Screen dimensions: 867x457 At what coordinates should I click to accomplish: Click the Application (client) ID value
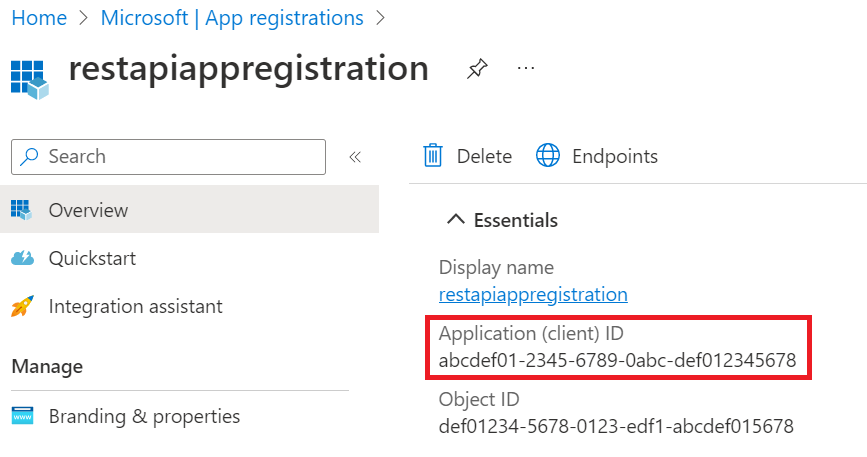coord(617,361)
